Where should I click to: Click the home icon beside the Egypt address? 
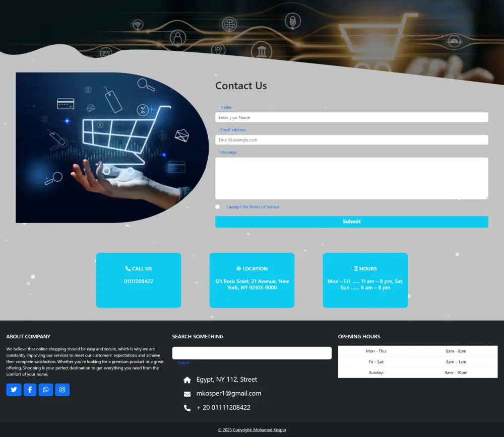pos(187,379)
